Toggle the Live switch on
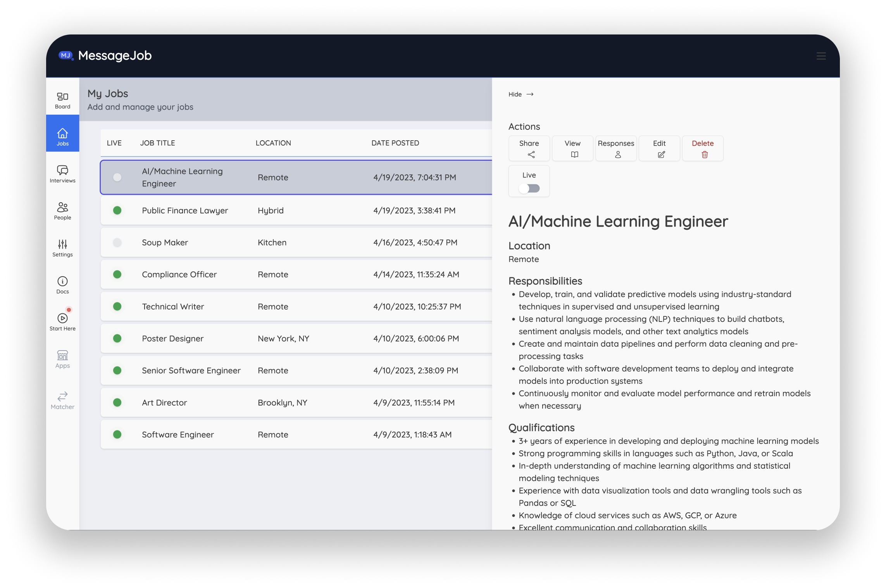The height and width of the screenshot is (588, 886). coord(529,189)
